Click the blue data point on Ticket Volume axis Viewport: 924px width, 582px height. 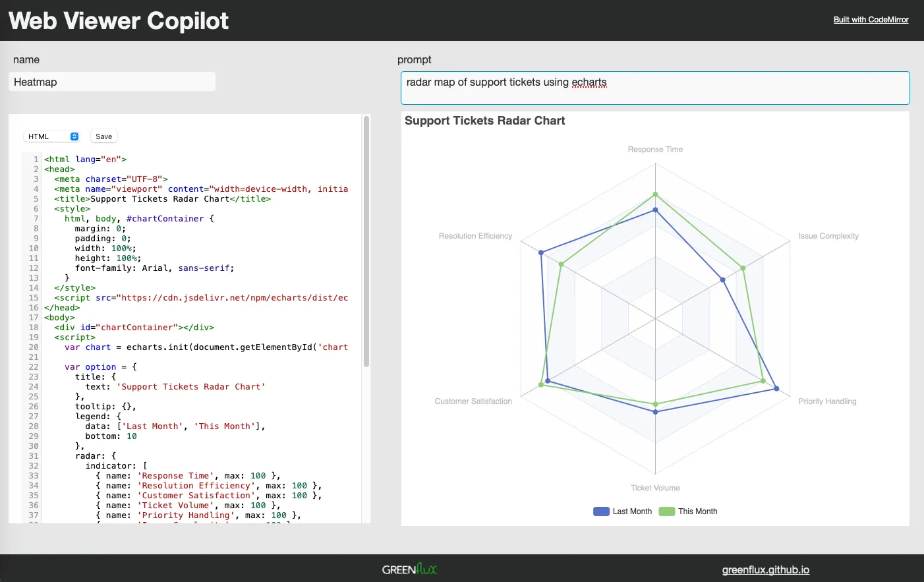pyautogui.click(x=655, y=412)
